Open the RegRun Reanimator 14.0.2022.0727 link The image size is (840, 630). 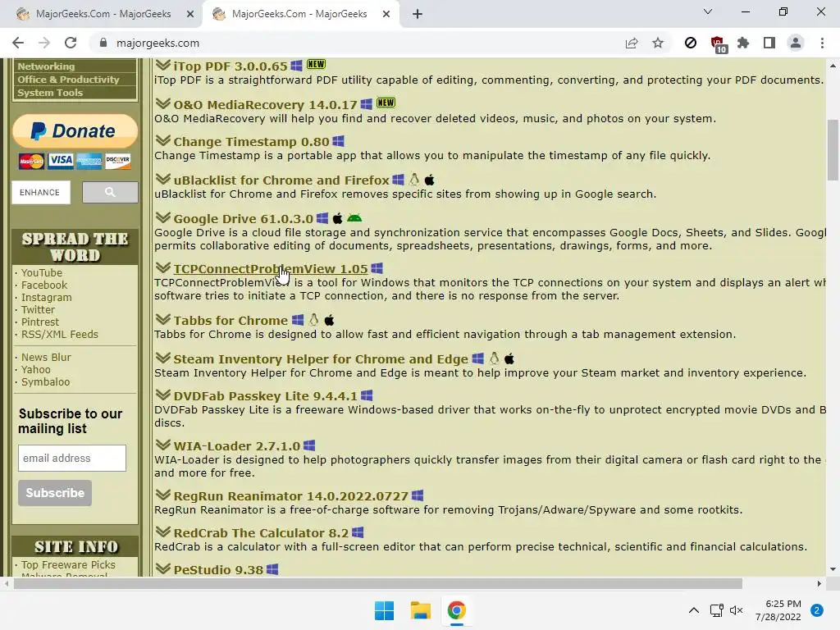click(291, 496)
